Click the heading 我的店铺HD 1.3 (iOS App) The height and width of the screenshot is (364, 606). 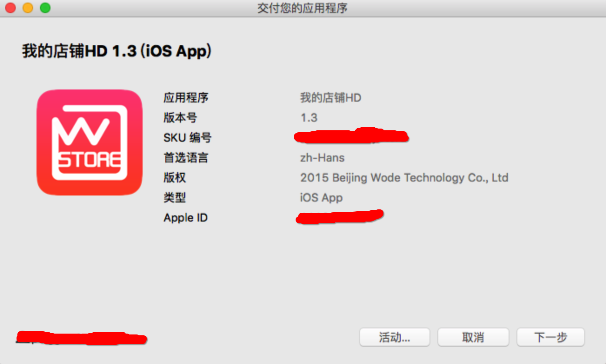pos(117,51)
